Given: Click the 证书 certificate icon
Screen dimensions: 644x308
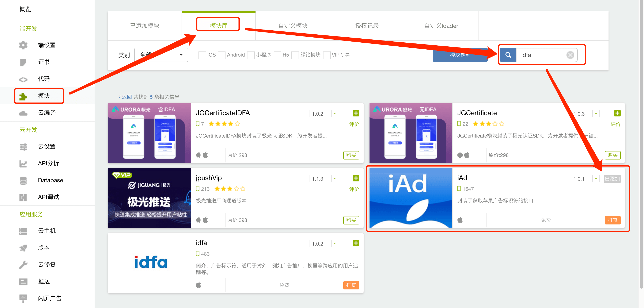Looking at the screenshot, I should point(23,62).
